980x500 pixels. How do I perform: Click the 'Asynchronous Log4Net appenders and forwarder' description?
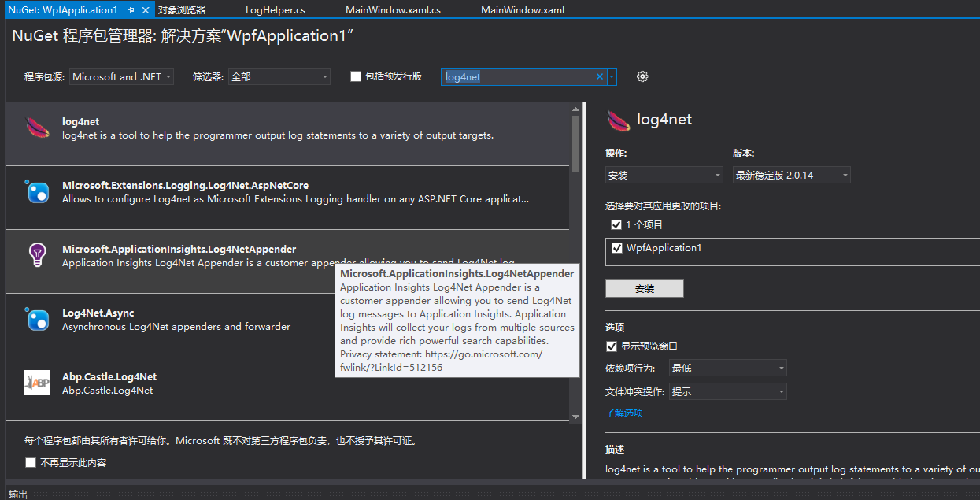coord(176,326)
